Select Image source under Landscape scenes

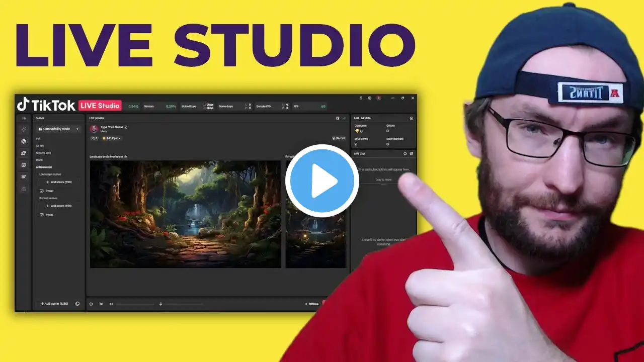[47, 191]
